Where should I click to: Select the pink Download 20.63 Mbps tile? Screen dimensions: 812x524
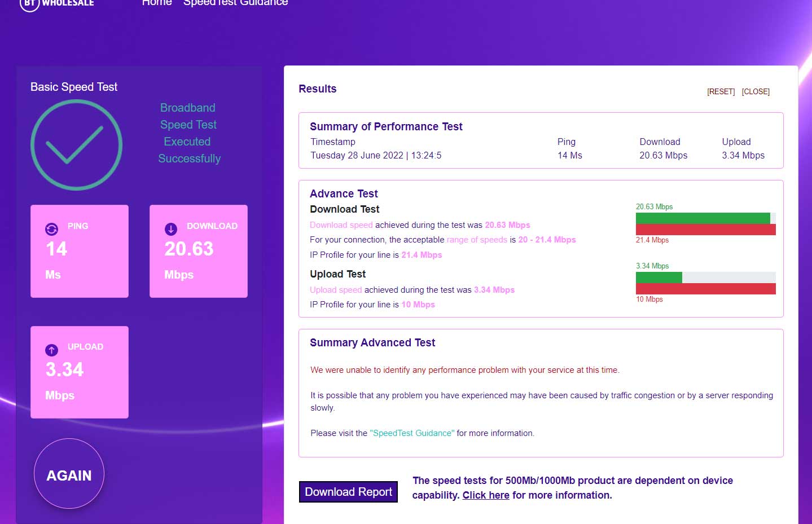pyautogui.click(x=198, y=251)
